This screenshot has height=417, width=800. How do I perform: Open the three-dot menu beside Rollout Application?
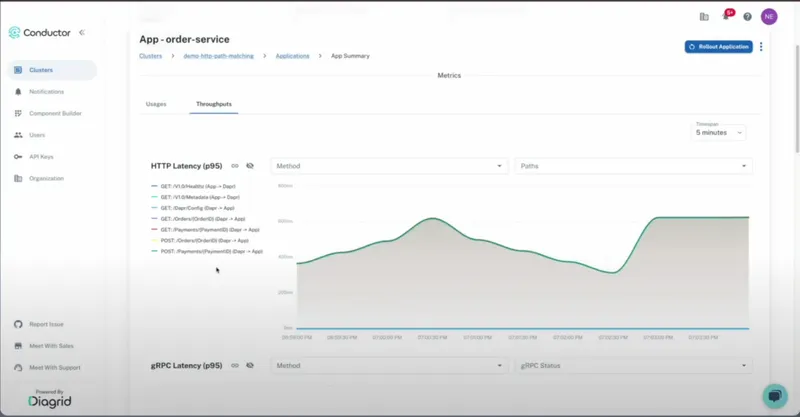pos(761,47)
